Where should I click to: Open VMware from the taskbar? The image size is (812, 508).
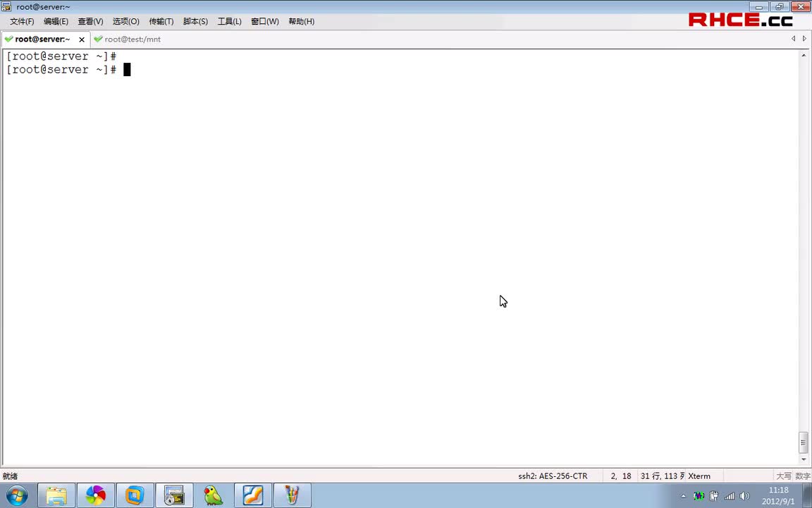(135, 495)
